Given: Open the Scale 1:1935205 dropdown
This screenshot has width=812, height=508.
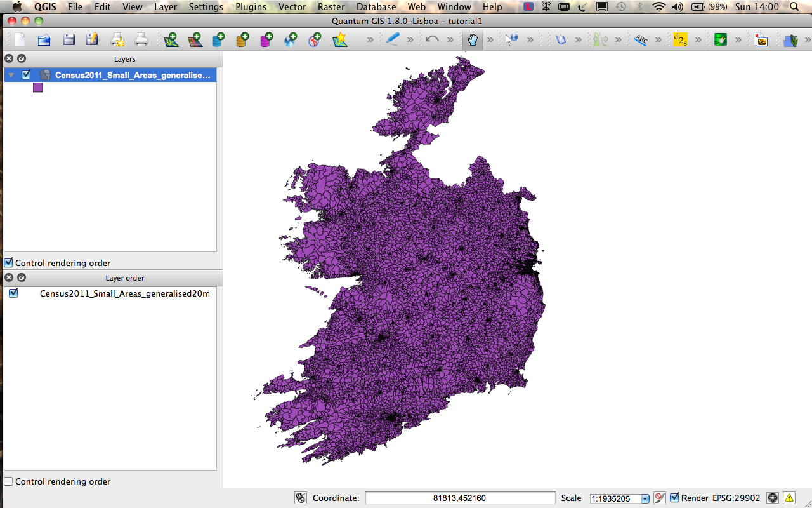Looking at the screenshot, I should (x=645, y=499).
